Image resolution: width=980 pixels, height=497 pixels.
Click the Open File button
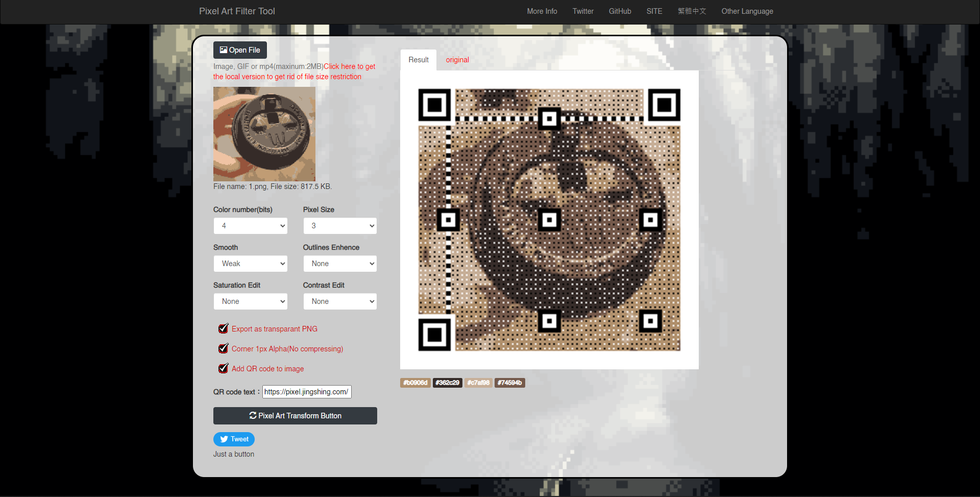240,50
